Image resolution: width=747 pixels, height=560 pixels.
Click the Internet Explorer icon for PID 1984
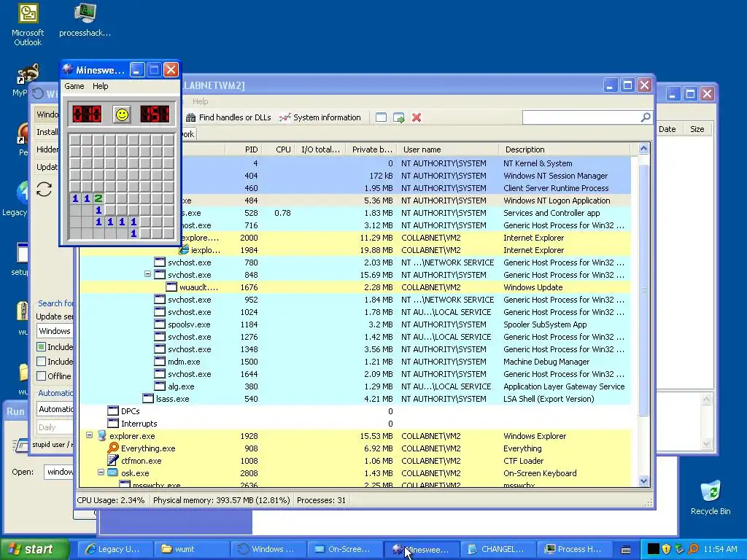[184, 249]
